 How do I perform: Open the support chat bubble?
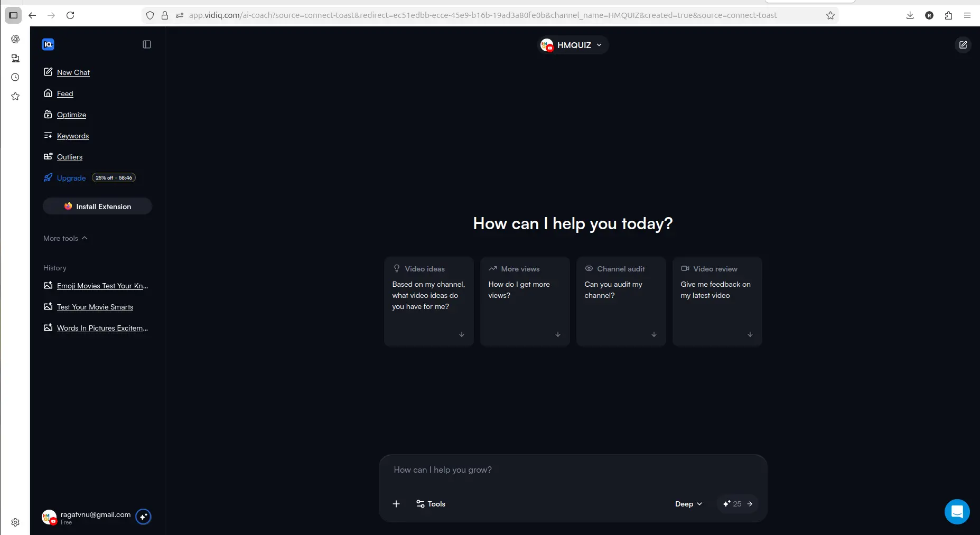pyautogui.click(x=957, y=512)
